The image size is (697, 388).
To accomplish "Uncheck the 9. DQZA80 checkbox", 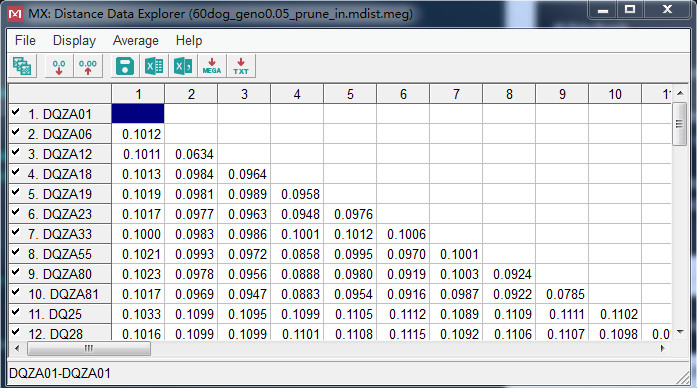I will 16,272.
